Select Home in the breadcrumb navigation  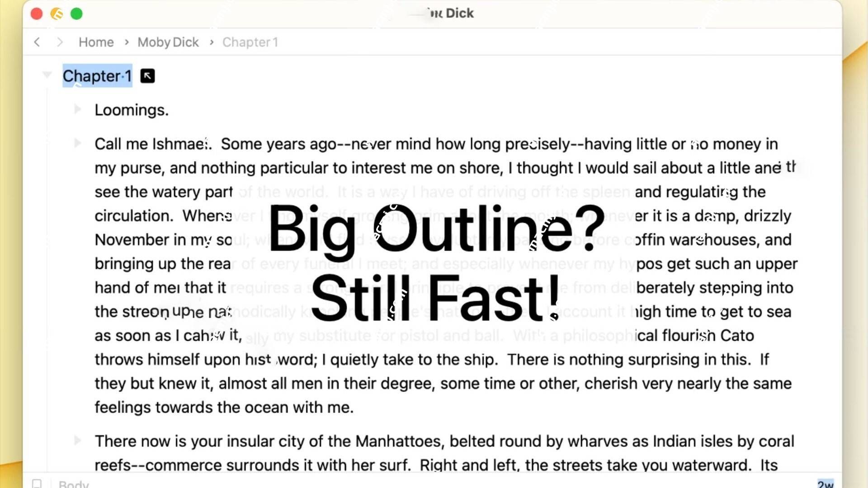tap(96, 42)
